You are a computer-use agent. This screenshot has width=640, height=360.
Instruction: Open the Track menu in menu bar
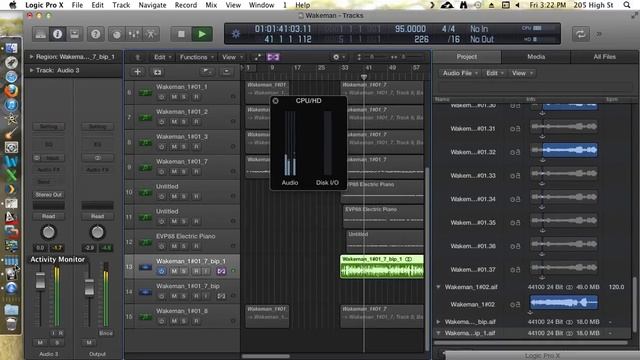click(121, 5)
